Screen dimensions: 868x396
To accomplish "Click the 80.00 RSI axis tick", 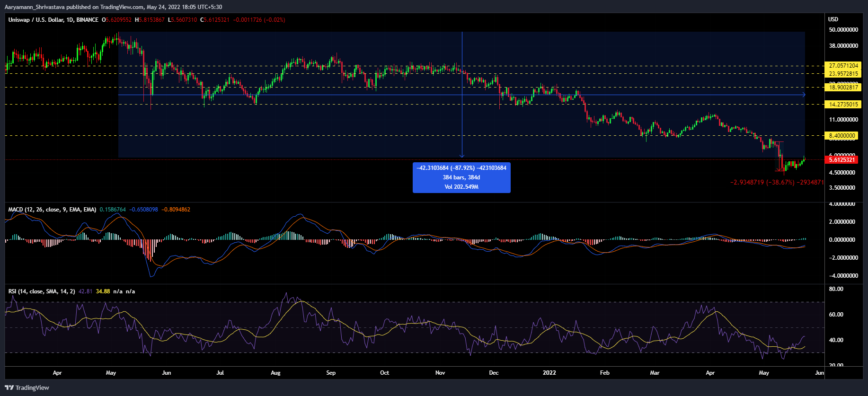I will pyautogui.click(x=836, y=289).
